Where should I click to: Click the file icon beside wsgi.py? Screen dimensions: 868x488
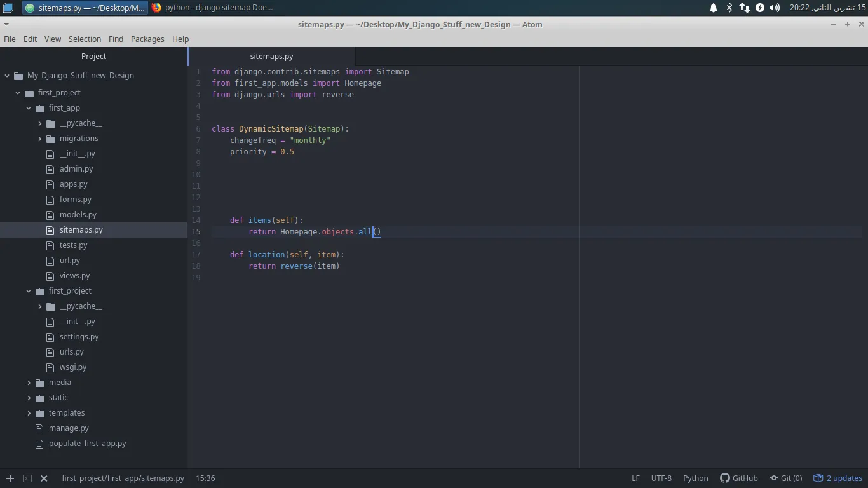(x=51, y=367)
